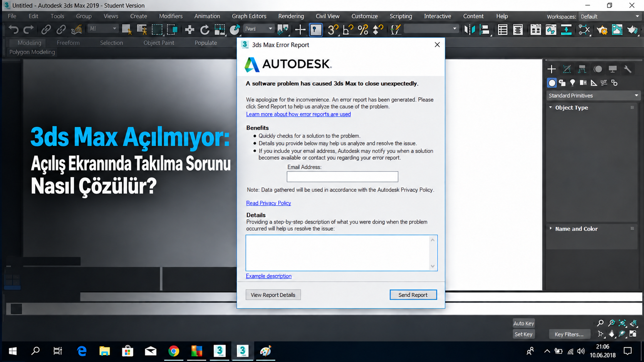644x362 pixels.
Task: Mirror tool icon in toolbar
Action: pyautogui.click(x=470, y=30)
